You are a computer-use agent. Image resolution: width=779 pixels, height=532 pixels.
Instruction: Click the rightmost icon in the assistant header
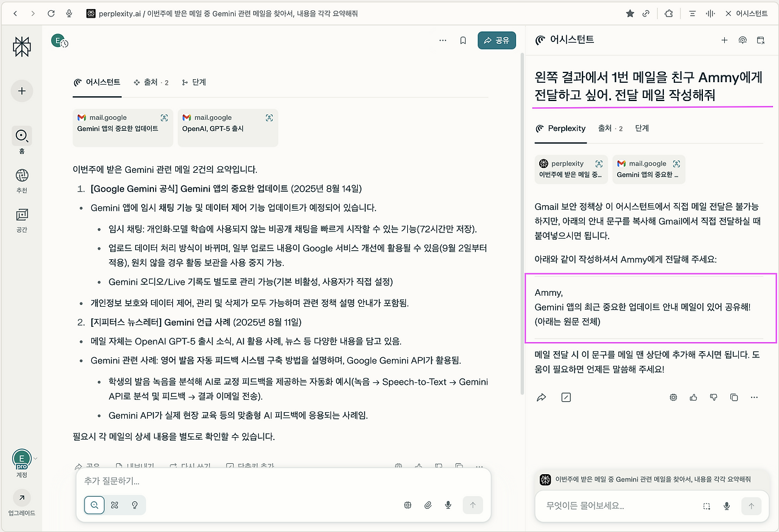761,40
